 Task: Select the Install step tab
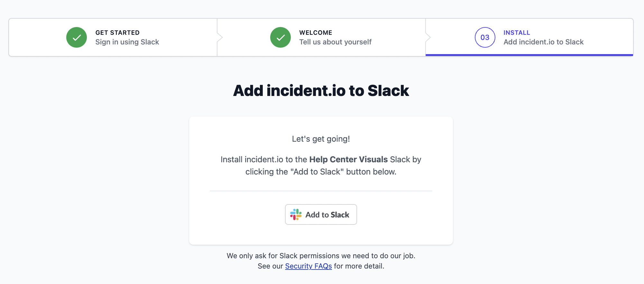[529, 37]
